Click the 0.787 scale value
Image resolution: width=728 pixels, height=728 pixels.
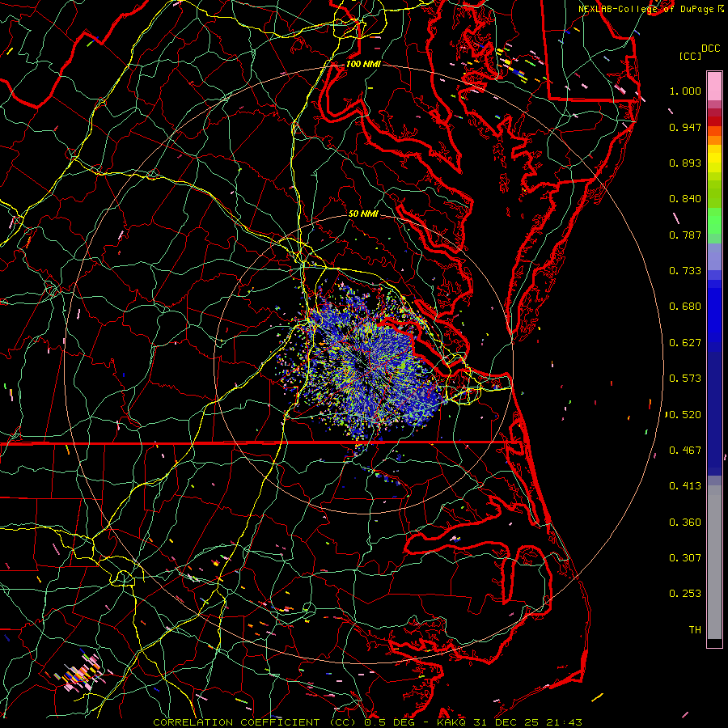coord(685,235)
